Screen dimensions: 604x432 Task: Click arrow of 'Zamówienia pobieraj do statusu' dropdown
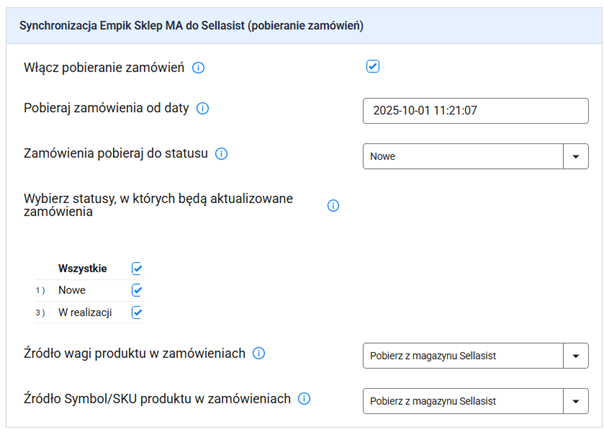tap(577, 157)
